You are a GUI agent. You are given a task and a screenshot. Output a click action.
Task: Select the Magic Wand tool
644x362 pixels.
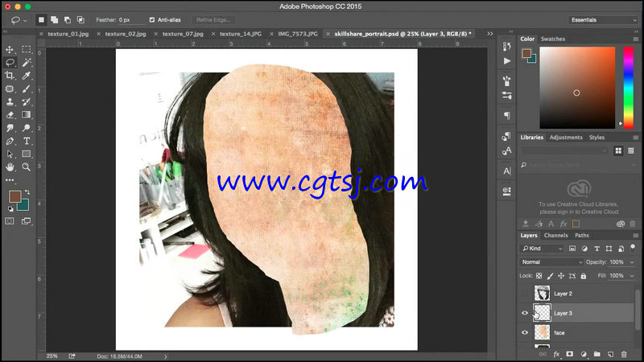27,63
